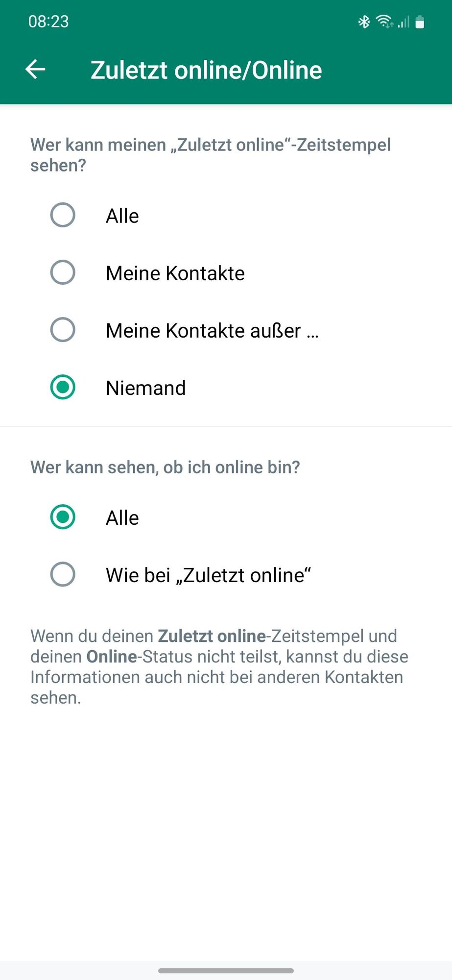452x980 pixels.
Task: Tap heading 'Wer kann meinen „Zuletzt online“-Zeitstempel sehen?'
Action: click(x=211, y=155)
